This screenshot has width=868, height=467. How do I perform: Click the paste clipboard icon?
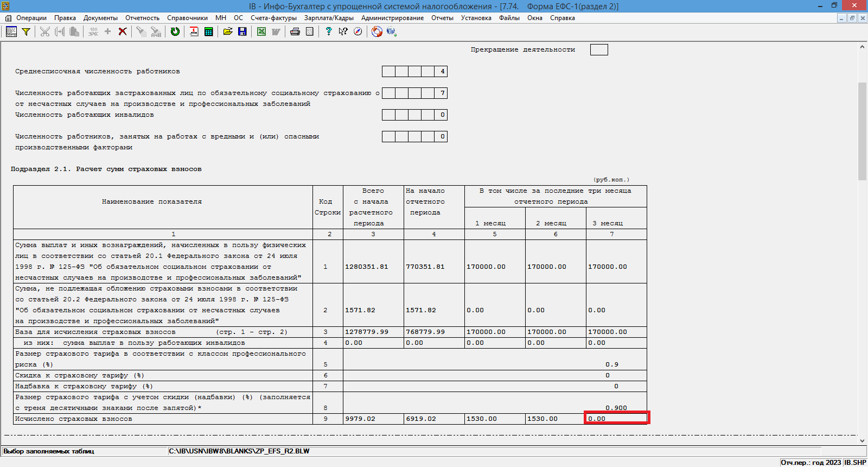point(74,31)
